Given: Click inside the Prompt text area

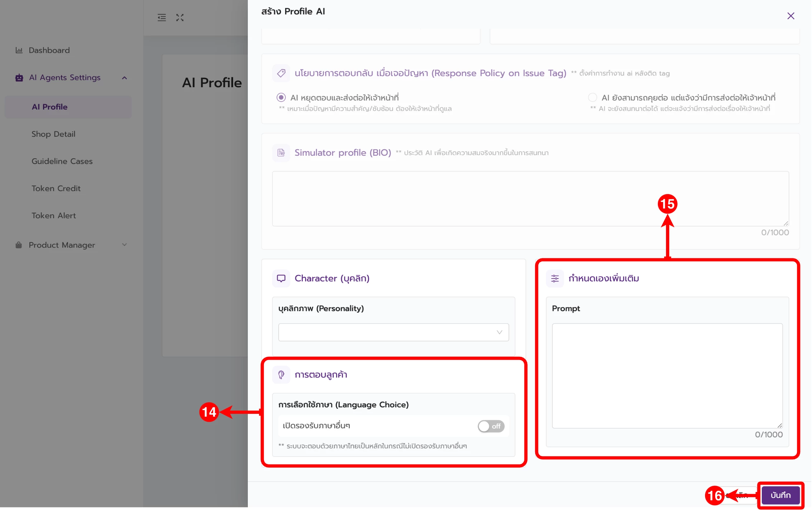Looking at the screenshot, I should 667,375.
